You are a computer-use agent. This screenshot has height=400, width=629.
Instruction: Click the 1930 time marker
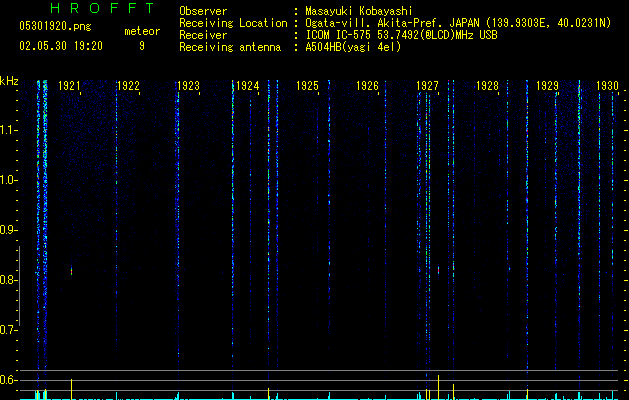point(607,86)
